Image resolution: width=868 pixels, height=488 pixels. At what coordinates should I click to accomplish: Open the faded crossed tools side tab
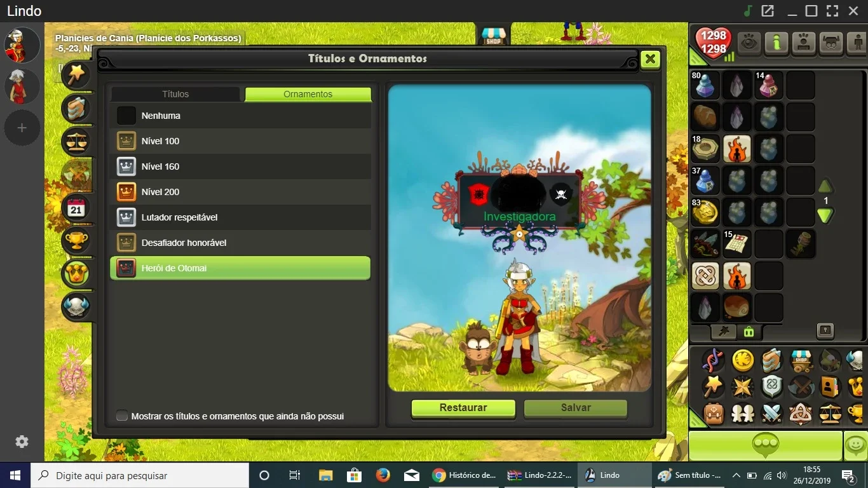[x=76, y=174]
